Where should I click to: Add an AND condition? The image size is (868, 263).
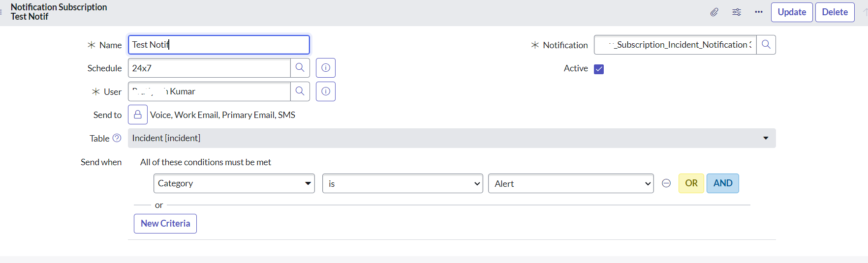[x=723, y=183]
